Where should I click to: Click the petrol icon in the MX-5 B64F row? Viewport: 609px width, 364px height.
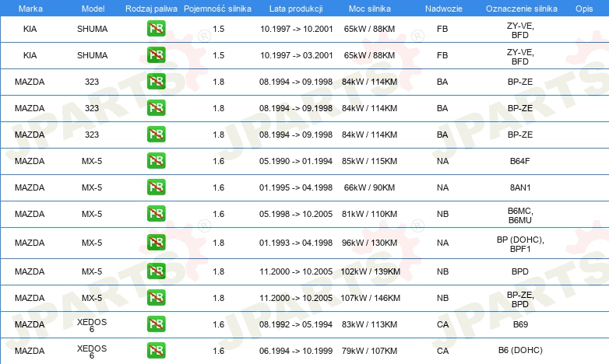pos(156,161)
